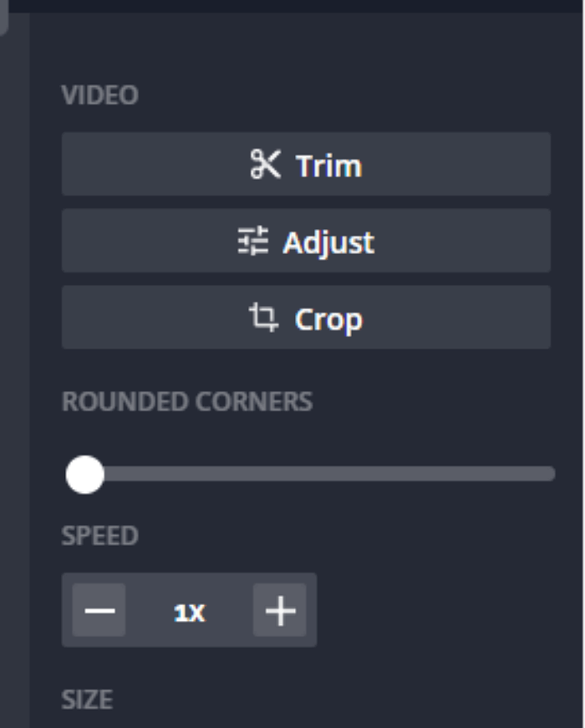The height and width of the screenshot is (728, 585).
Task: Click the ROUNDED CORNERS label
Action: click(187, 402)
